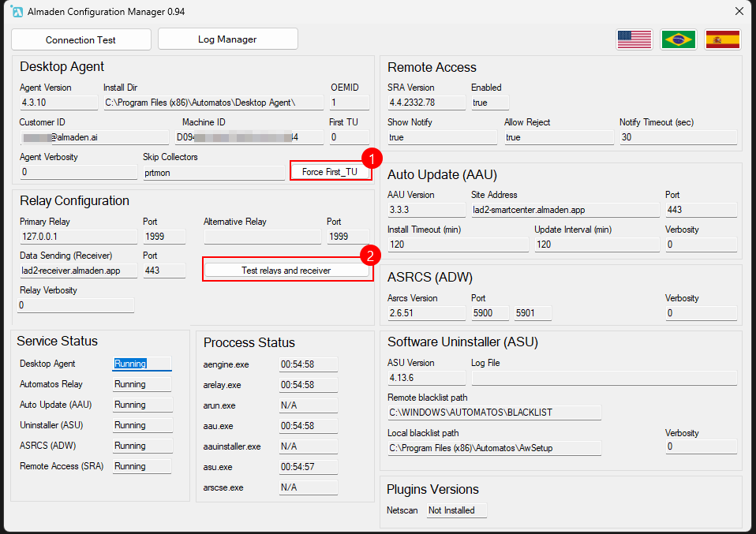Click the ASU Version field
756x534 pixels.
[x=427, y=378]
